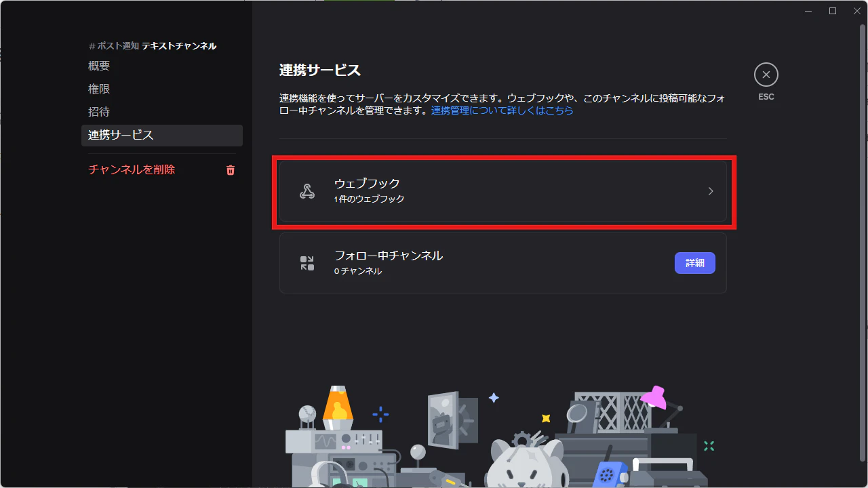Screen dimensions: 868x488
Task: Click the #ポスト通知 テキストチャンネル sidebar header
Action: point(153,46)
